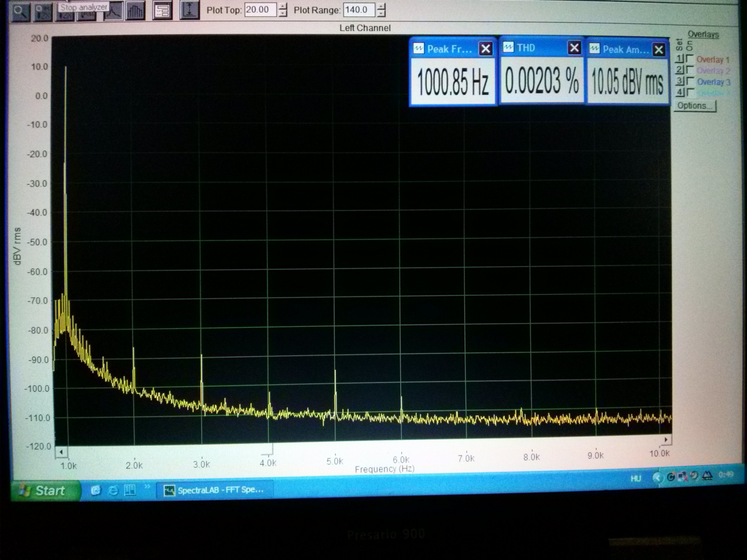Select the line spectrum plot style icon
Viewport: 747px width, 560px height.
113,11
